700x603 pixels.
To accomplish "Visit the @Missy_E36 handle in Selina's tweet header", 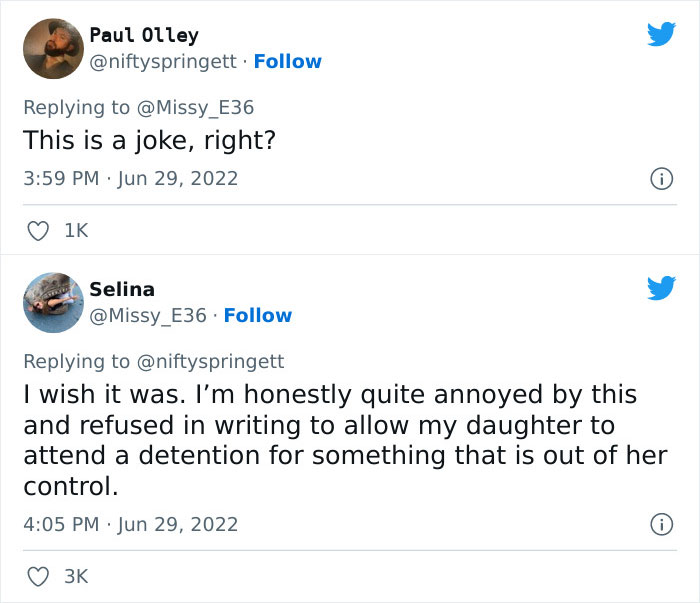I will tap(149, 316).
